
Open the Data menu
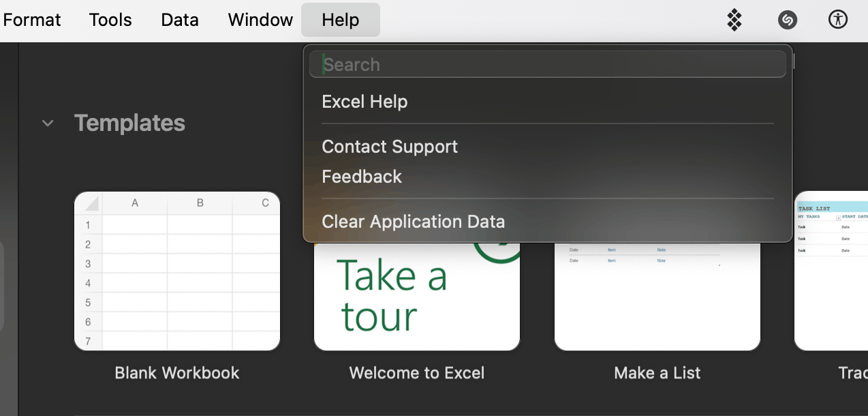coord(180,20)
